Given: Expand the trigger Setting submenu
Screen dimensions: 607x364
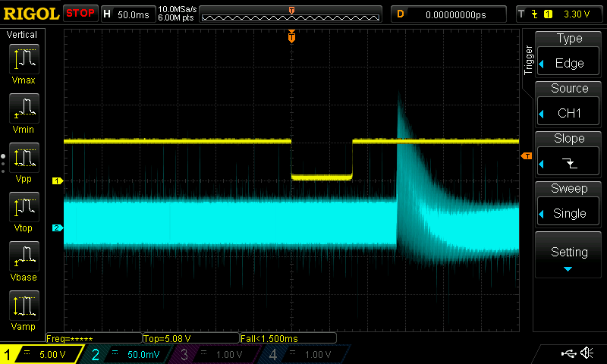Looking at the screenshot, I should [569, 255].
